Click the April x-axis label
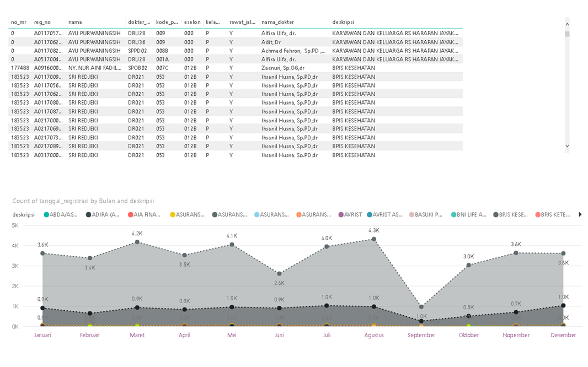588x367 pixels. point(184,335)
